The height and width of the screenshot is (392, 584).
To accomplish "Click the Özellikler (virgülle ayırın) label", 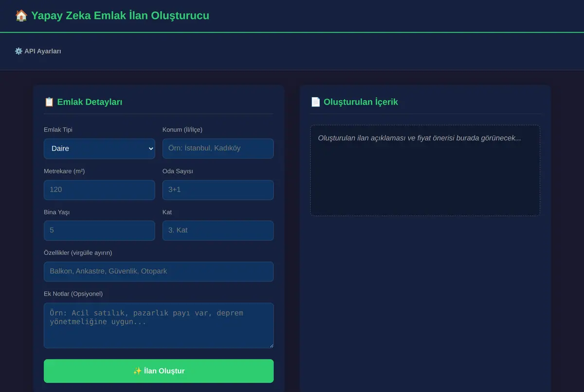I will 78,253.
